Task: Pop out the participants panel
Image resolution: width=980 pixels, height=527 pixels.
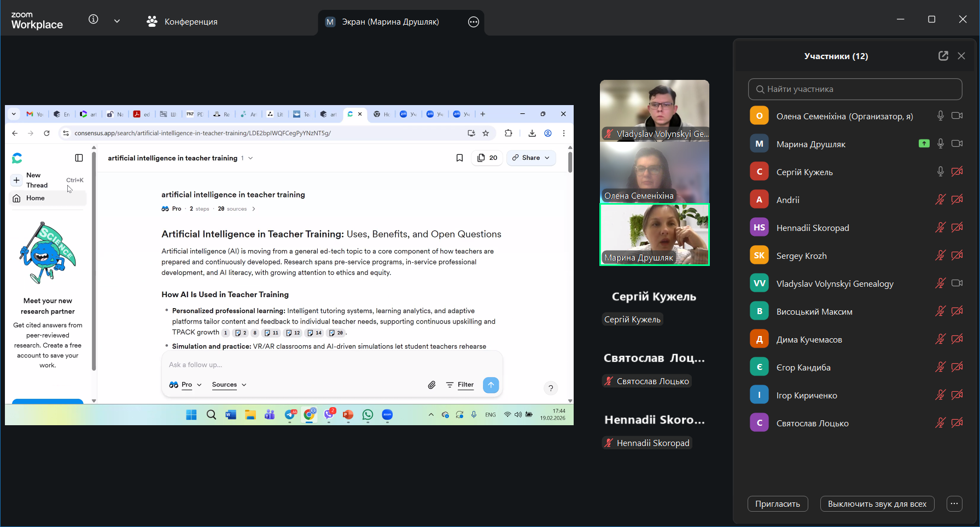Action: point(943,56)
